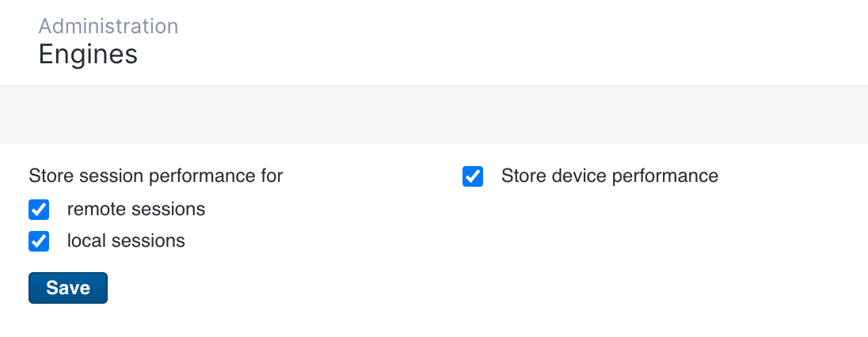
Task: Open the Administration breadcrumb link
Action: (x=108, y=26)
